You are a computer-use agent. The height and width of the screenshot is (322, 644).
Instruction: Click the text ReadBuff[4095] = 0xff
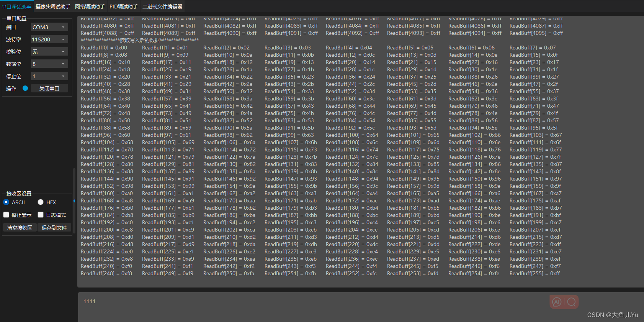tap(536, 33)
